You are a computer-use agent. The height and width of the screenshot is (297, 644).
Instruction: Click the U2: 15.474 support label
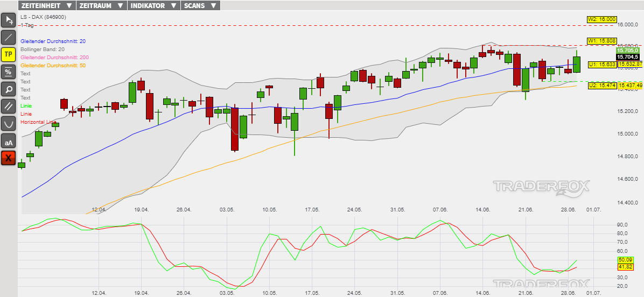[601, 86]
